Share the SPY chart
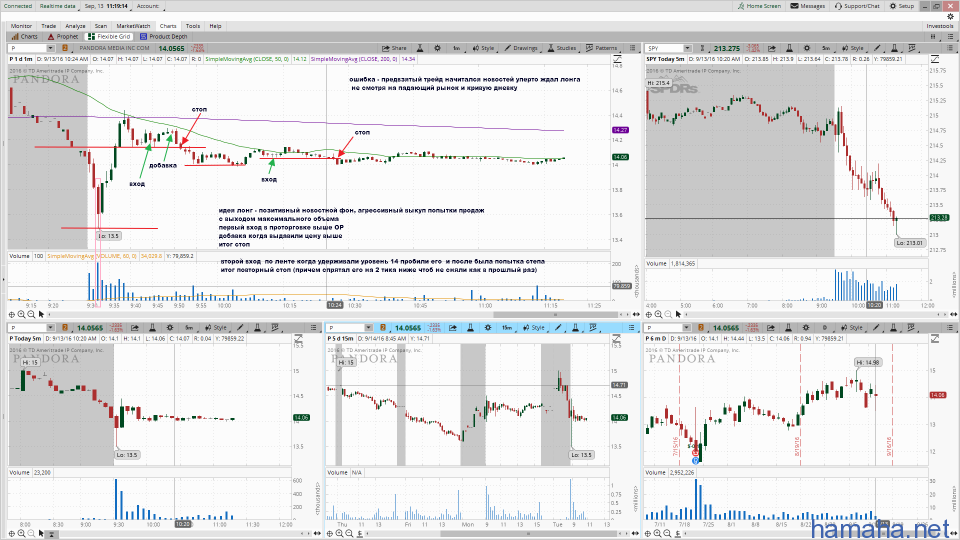This screenshot has width=960, height=540. (x=771, y=48)
